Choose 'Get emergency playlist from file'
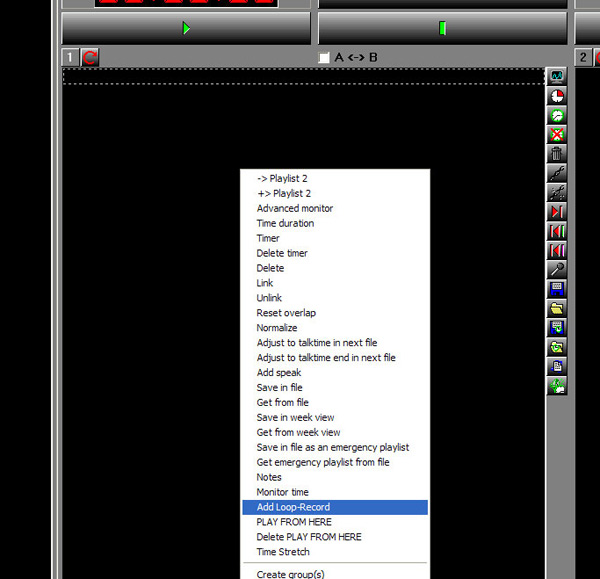 pyautogui.click(x=335, y=462)
